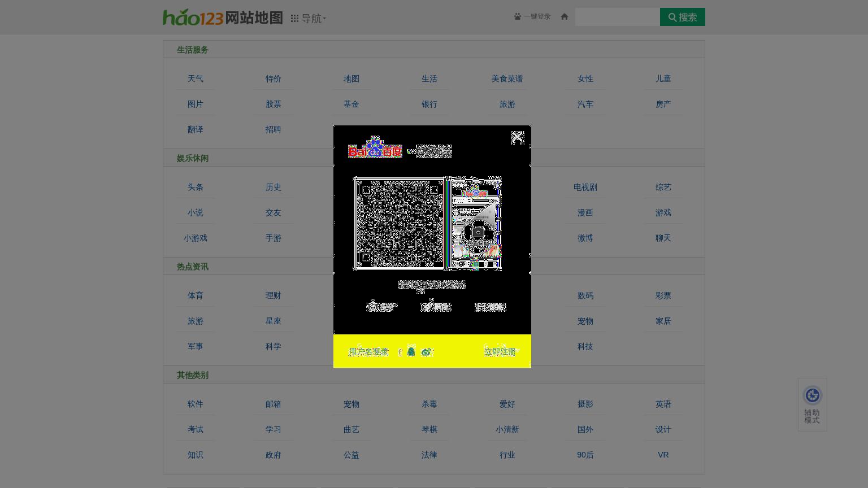Open the 摄影 link
This screenshot has width=868, height=488.
click(x=585, y=404)
